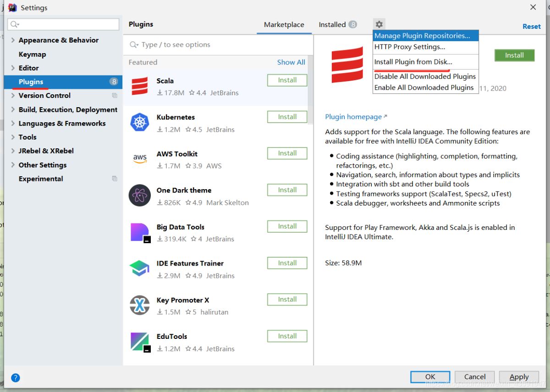
Task: Click the Key Promoter X icon
Action: [x=140, y=305]
